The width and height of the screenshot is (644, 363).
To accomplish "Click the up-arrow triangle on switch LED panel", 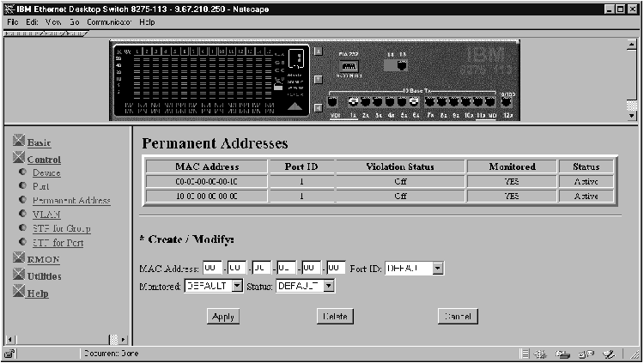I will pos(294,107).
